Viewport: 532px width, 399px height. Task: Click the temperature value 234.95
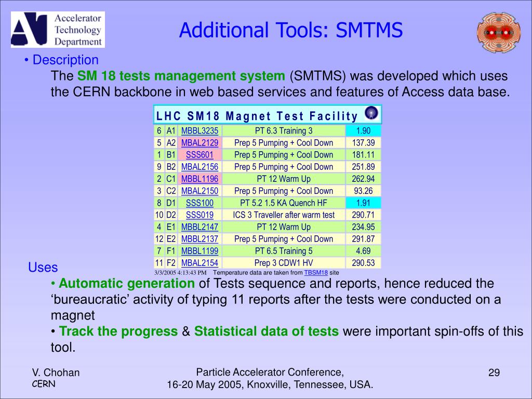pos(363,227)
